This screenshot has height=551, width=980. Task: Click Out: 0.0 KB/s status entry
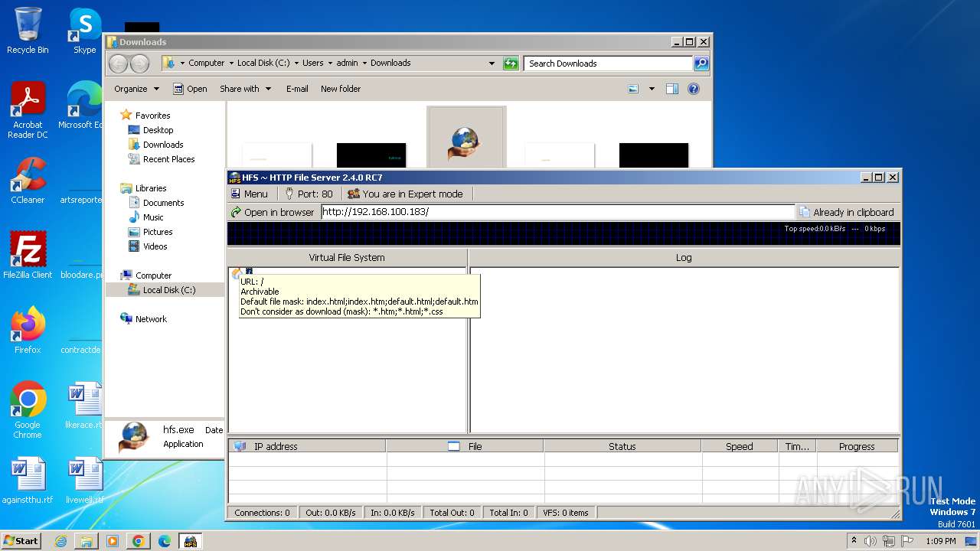[x=330, y=513]
